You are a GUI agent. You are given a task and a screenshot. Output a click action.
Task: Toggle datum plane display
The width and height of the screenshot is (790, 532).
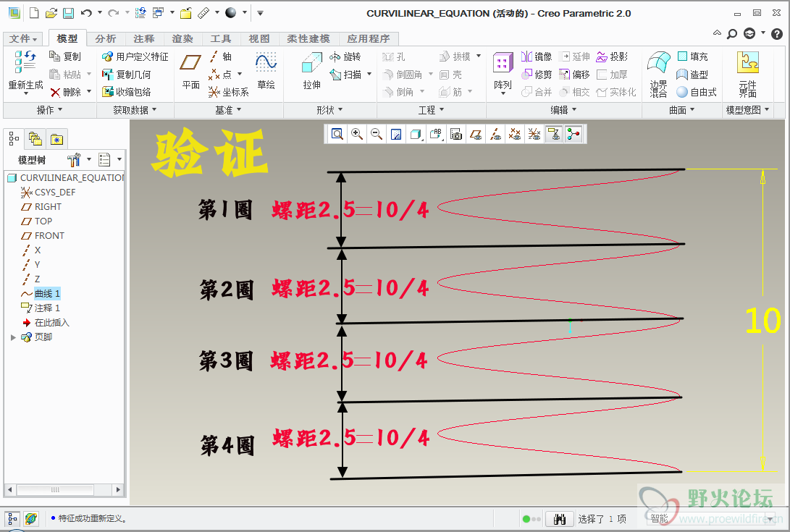click(476, 134)
